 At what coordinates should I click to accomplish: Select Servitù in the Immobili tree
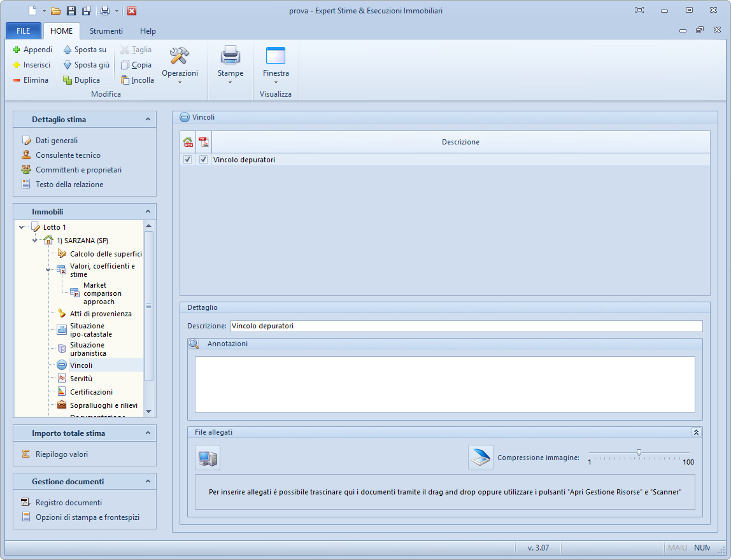(81, 379)
